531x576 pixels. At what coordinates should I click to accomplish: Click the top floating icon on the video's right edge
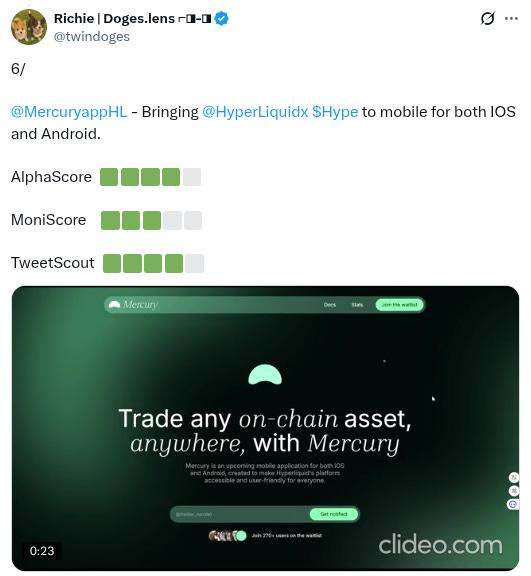[x=514, y=477]
